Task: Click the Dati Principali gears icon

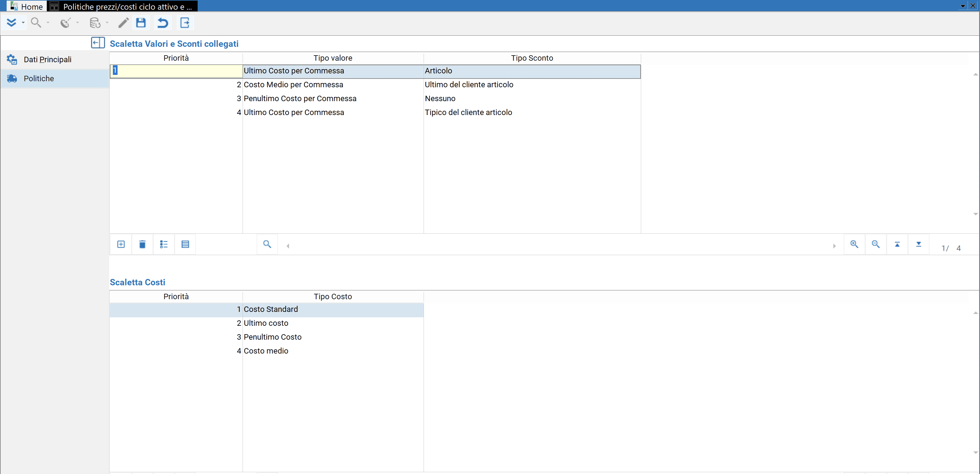Action: [12, 59]
